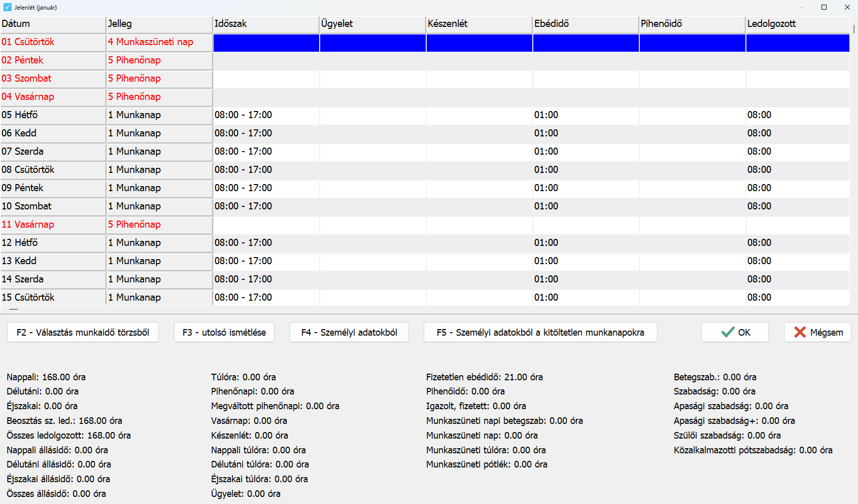
Task: Select the highlighted blue Időszak cell for 01 Csütörtök
Action: pyautogui.click(x=266, y=43)
